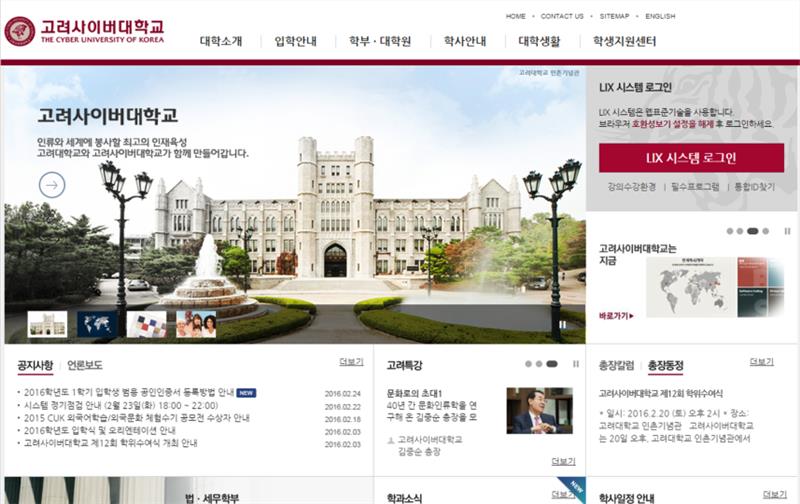Open article 고려사이버대학교 제12회 학위수여식
This screenshot has height=504, width=800.
[x=661, y=393]
